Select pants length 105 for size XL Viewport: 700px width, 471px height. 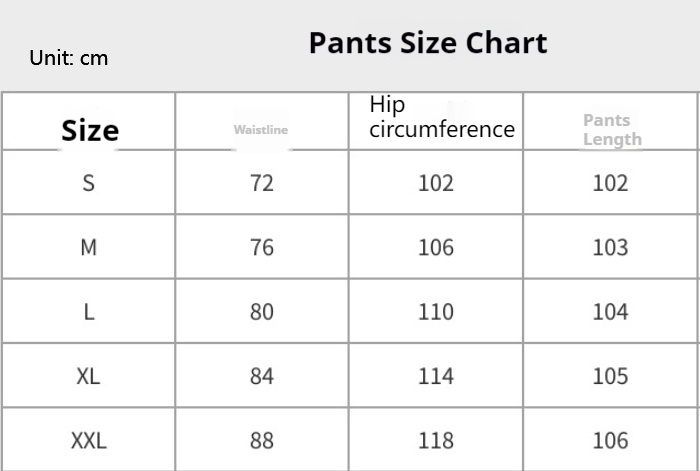[x=610, y=376]
